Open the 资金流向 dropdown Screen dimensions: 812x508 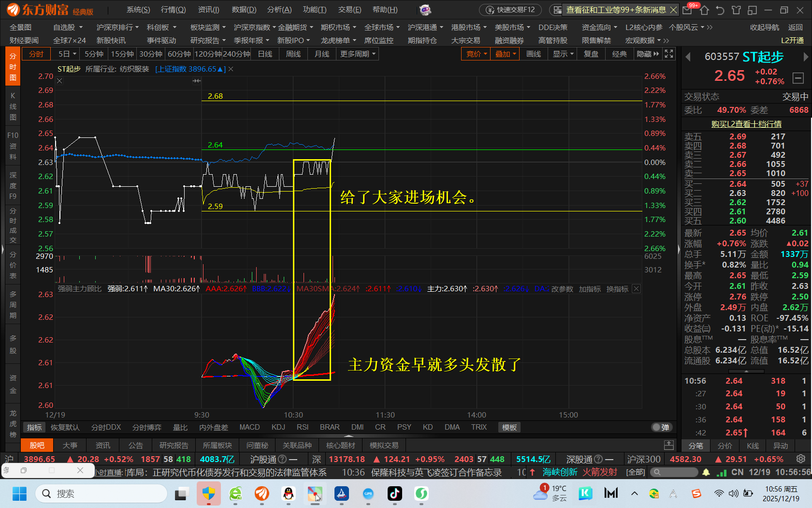[x=599, y=28]
